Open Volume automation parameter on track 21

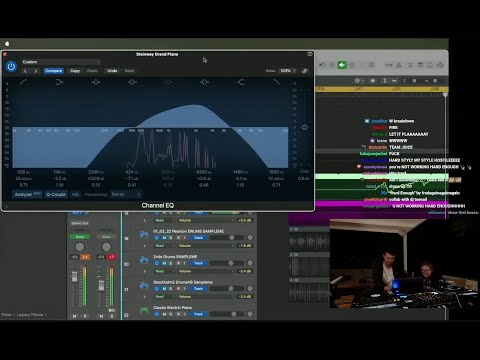click(206, 296)
